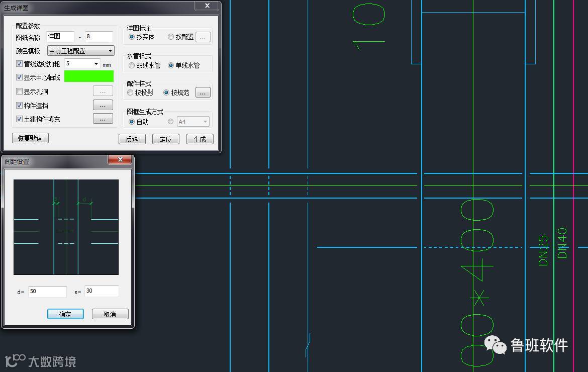
Task: Choose 双线水管 pipe style
Action: tap(132, 65)
